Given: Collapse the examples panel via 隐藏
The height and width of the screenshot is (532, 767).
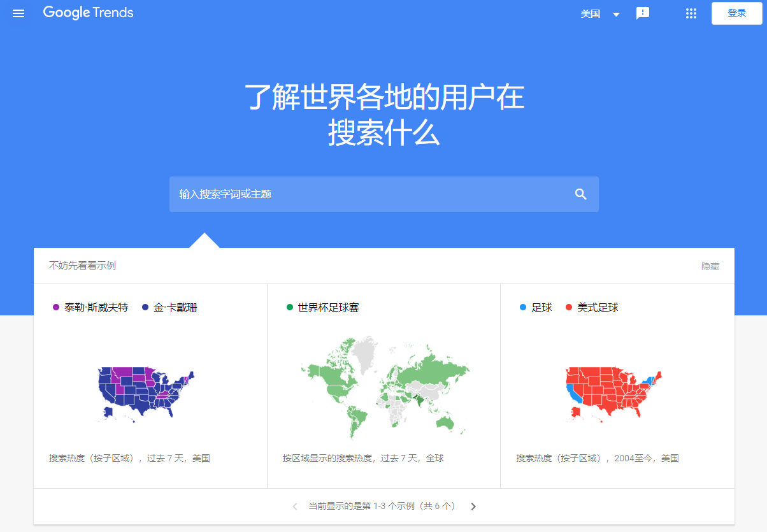Looking at the screenshot, I should point(710,266).
